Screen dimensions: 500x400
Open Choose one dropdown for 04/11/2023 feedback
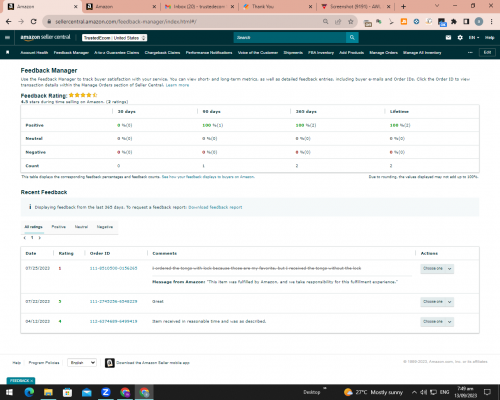[x=437, y=322]
